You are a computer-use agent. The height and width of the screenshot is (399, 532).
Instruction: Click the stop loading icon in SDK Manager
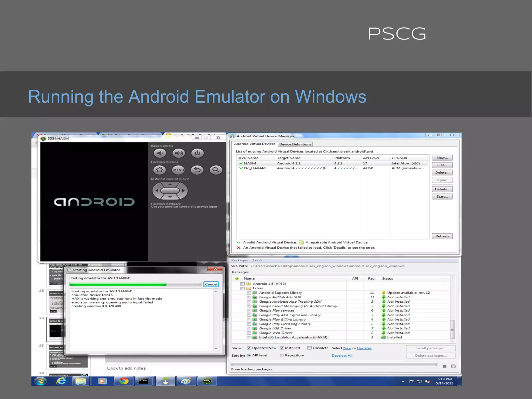click(444, 366)
